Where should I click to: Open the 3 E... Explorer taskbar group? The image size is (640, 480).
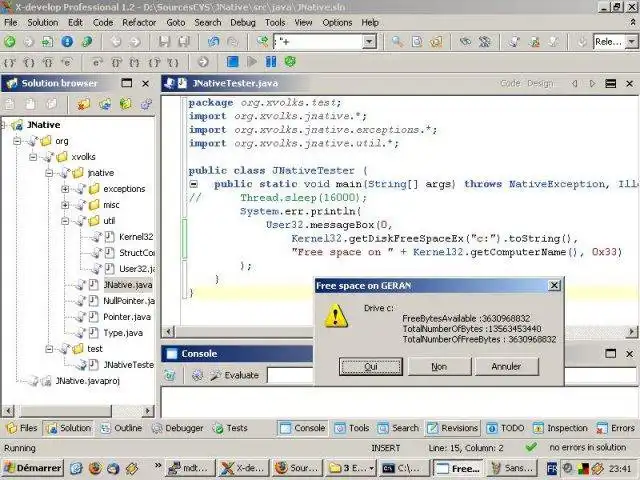[352, 468]
